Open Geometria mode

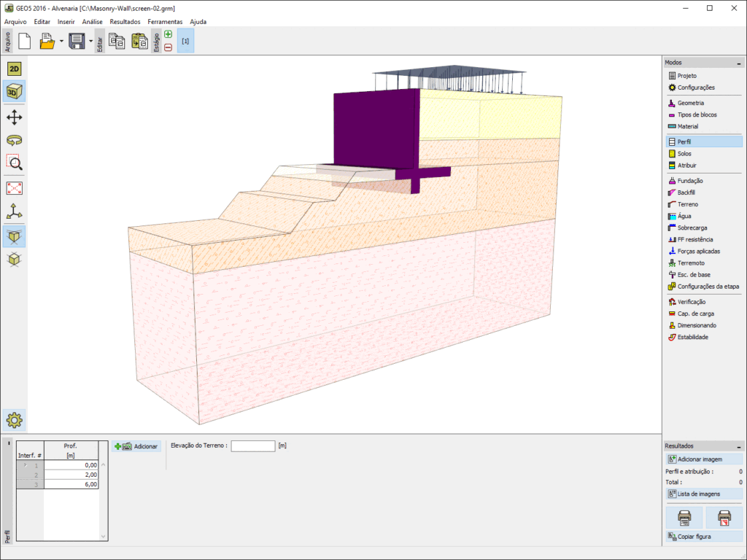(x=704, y=103)
